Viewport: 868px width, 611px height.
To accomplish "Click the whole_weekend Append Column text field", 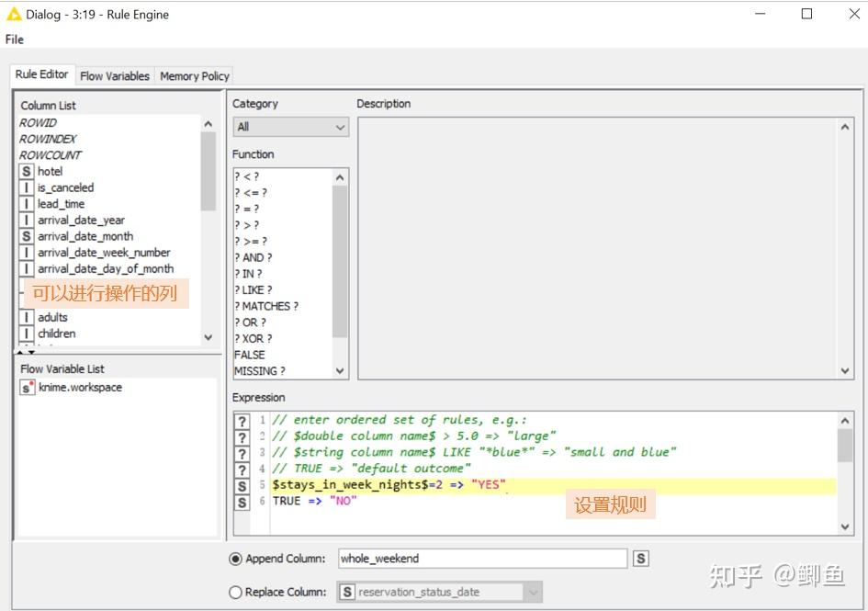I will pos(483,559).
